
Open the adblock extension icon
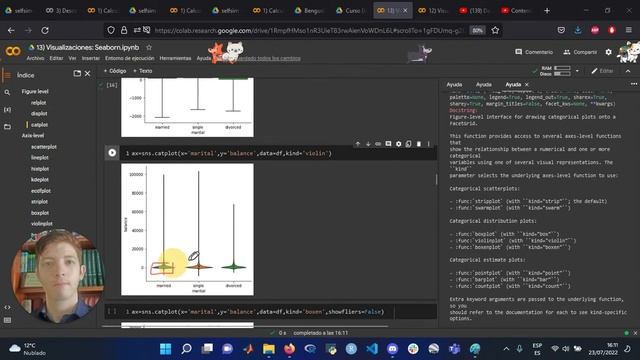pyautogui.click(x=595, y=30)
